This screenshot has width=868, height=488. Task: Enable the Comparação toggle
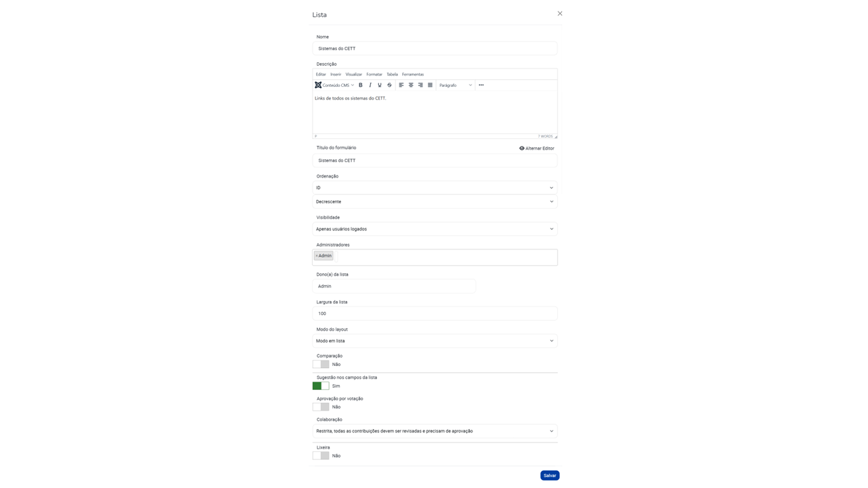click(x=321, y=364)
